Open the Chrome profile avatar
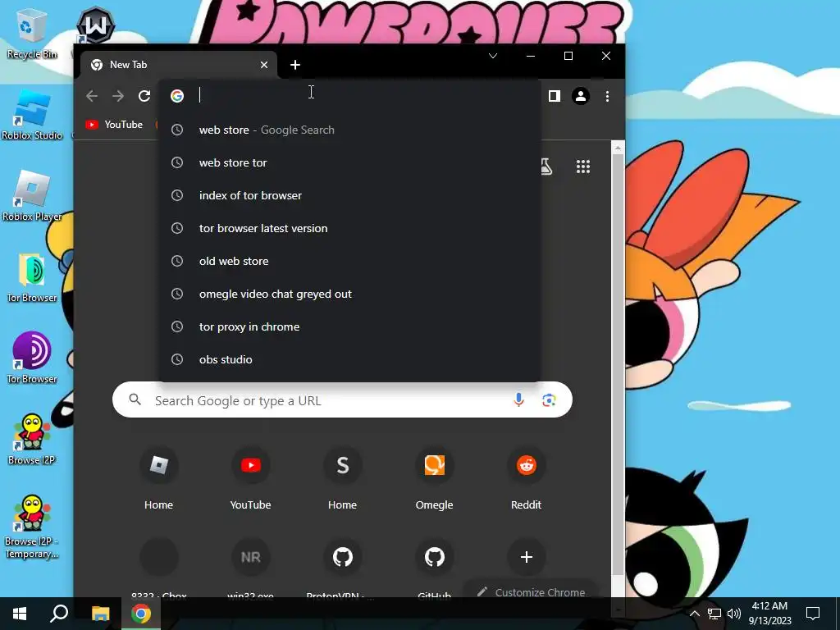 coord(581,96)
